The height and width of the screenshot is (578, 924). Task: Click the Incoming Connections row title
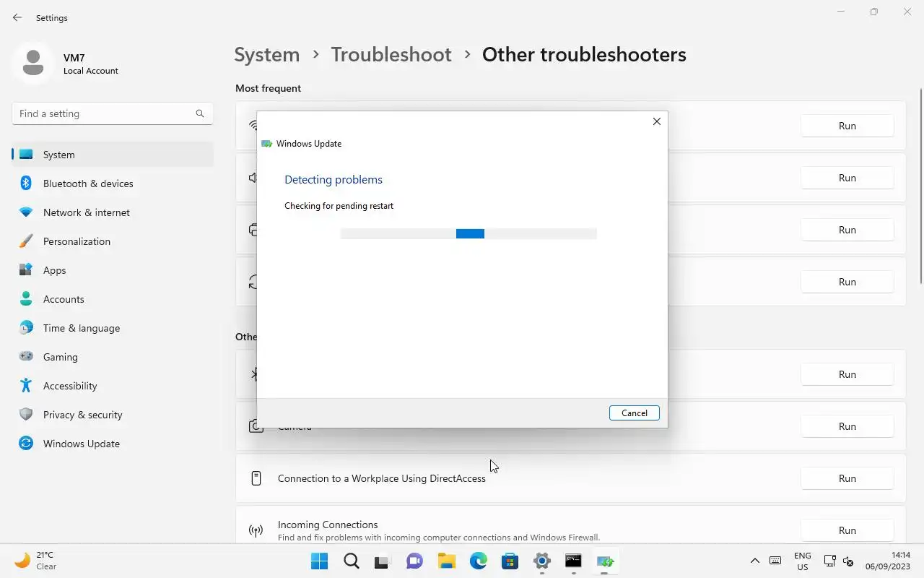[328, 525]
